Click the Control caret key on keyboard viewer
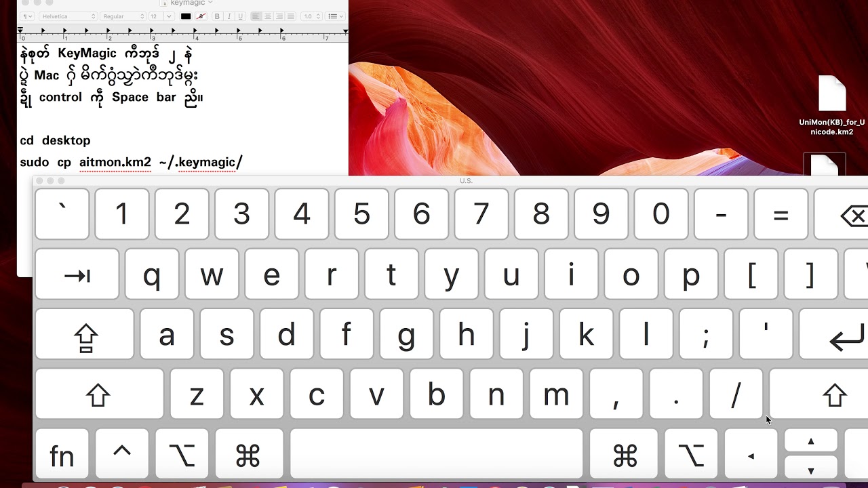868x488 pixels. pyautogui.click(x=122, y=454)
